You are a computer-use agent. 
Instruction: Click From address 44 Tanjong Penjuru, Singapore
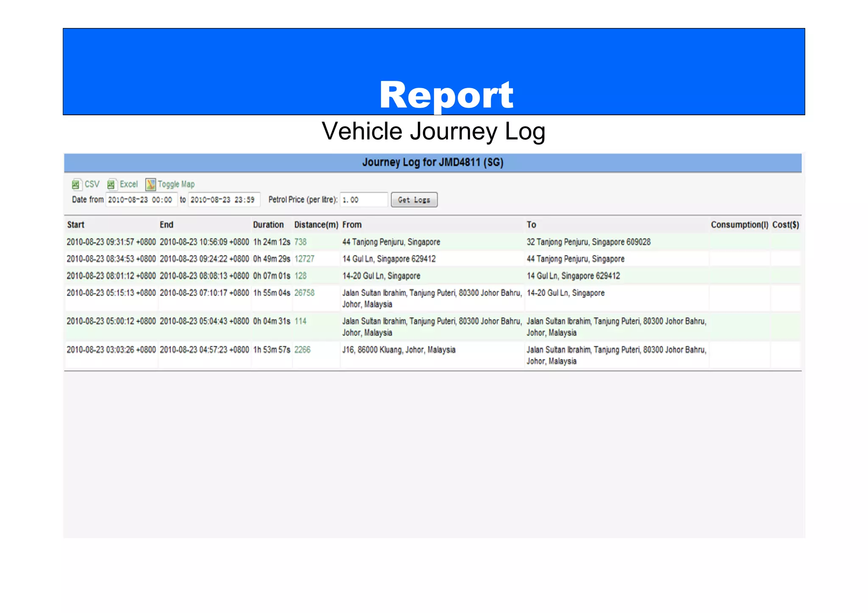391,242
